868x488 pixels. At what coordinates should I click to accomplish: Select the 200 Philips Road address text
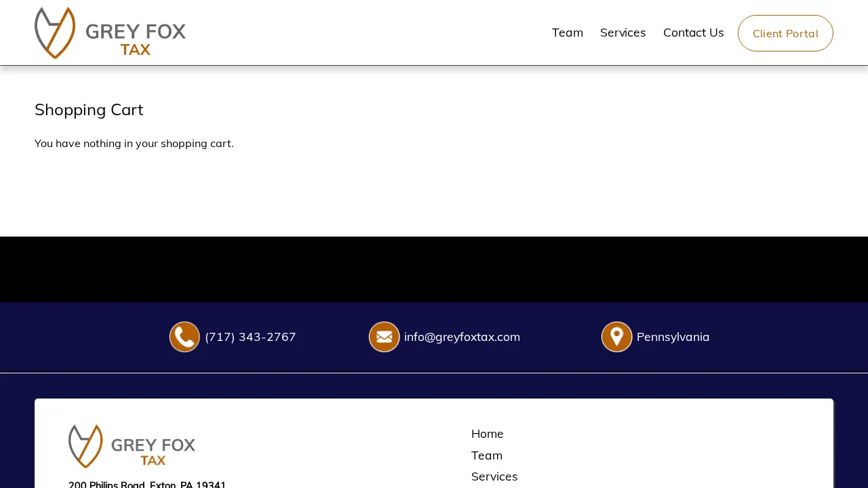147,484
